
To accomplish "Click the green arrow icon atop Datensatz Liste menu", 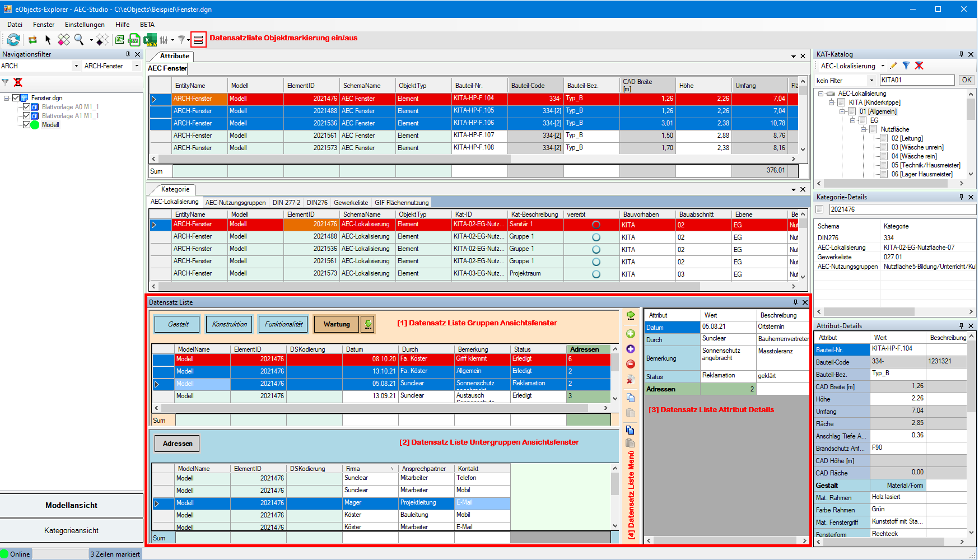I will click(630, 315).
